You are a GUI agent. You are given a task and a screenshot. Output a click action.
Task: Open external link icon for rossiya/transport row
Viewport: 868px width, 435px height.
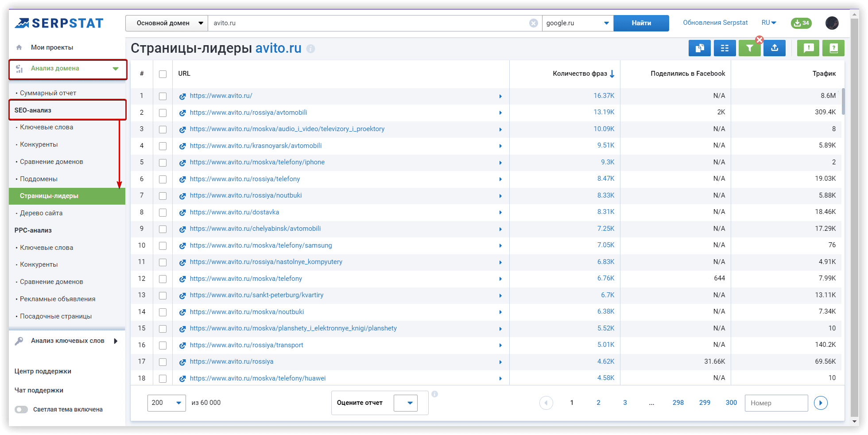tap(182, 346)
